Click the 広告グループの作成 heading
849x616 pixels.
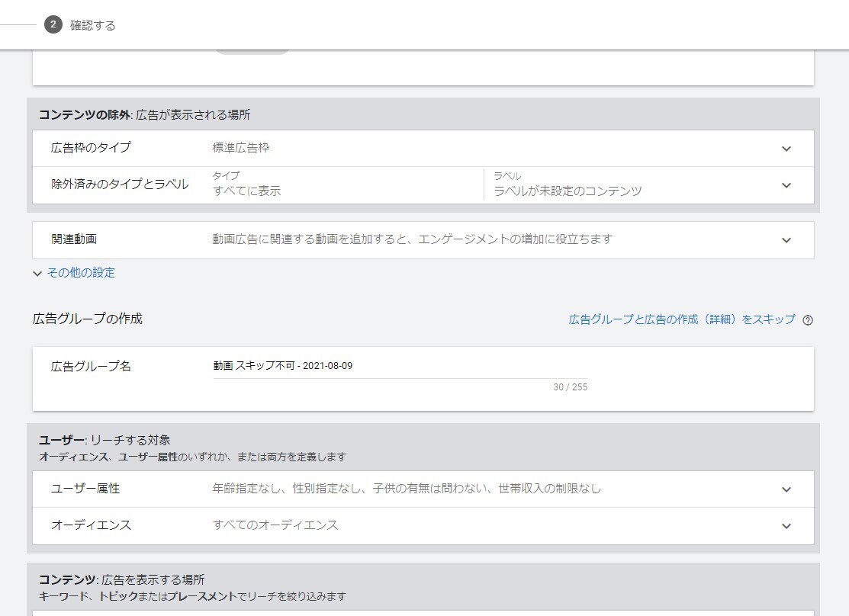pyautogui.click(x=87, y=318)
